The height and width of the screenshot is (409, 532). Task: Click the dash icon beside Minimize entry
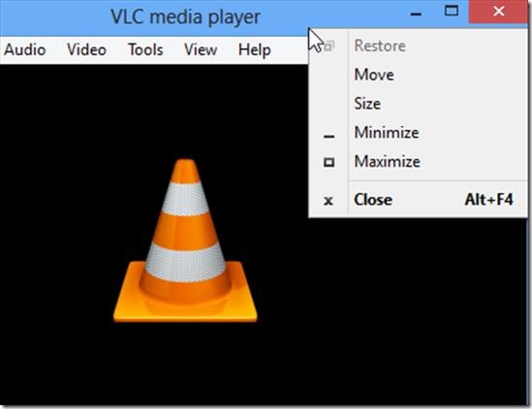coord(329,137)
